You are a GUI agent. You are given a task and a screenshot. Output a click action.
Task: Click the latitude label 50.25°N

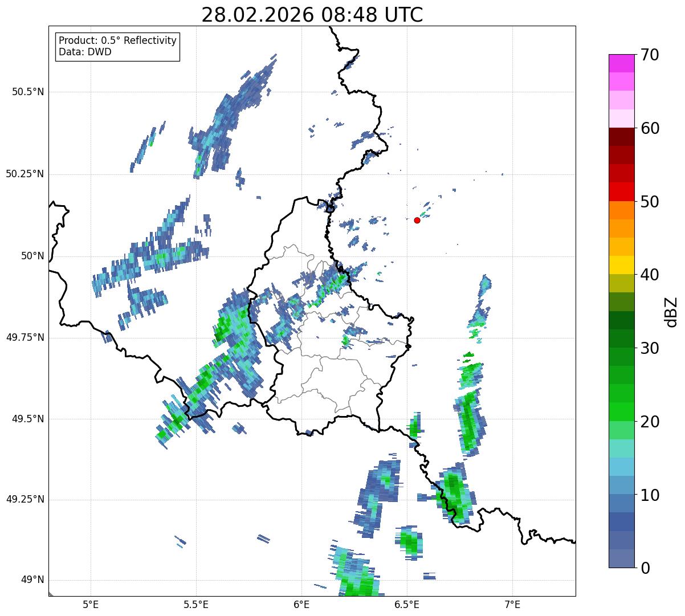(x=25, y=174)
